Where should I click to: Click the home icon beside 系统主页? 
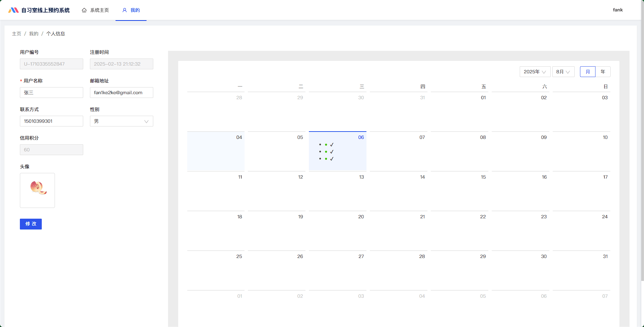point(84,10)
